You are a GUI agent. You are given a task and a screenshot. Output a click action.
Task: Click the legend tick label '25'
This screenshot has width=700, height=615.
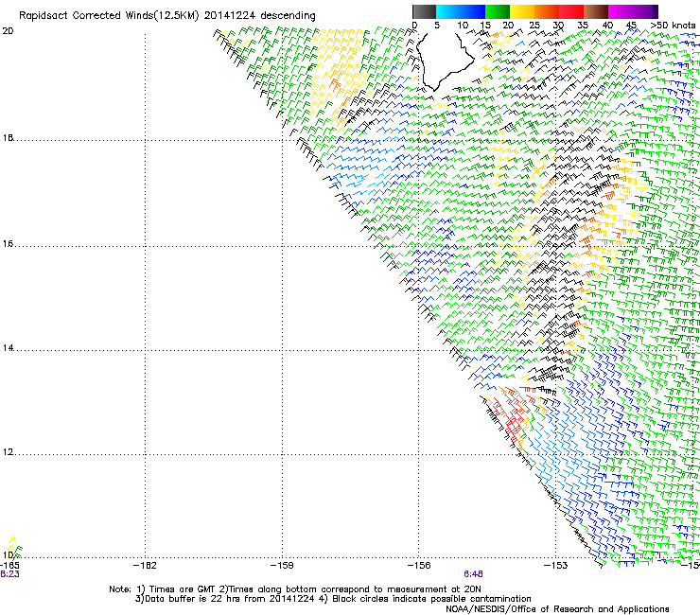[x=534, y=26]
